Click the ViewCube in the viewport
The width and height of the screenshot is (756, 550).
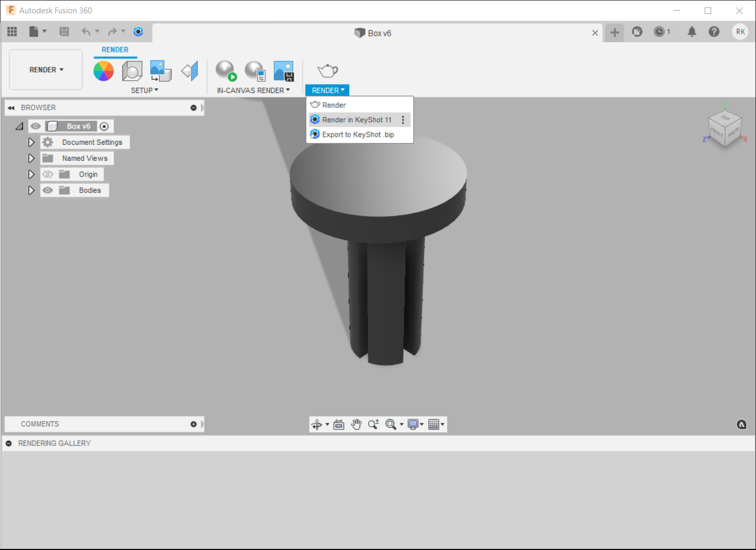click(x=725, y=128)
